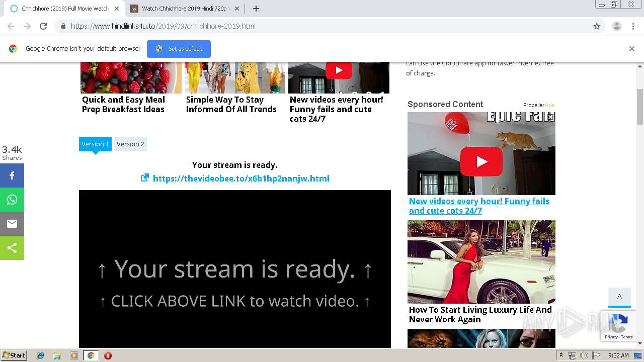Viewport: 644px width, 362px height.
Task: Click fashion dresses thumbnail image
Action: [x=235, y=77]
